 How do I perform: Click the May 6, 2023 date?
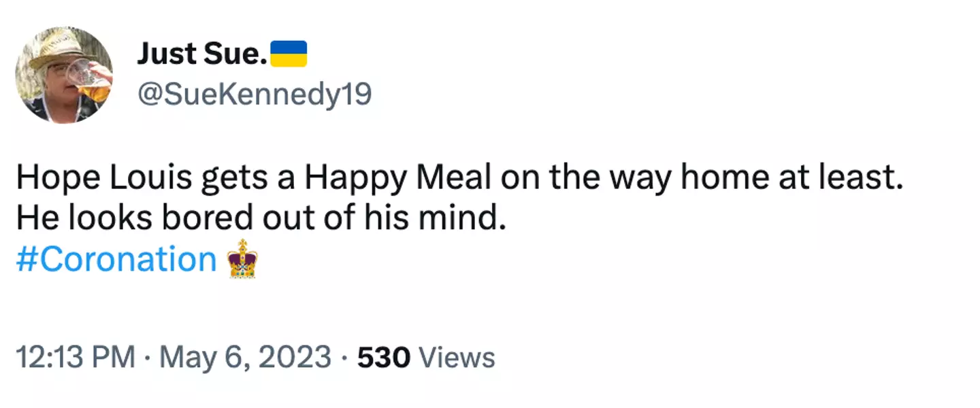click(x=246, y=358)
